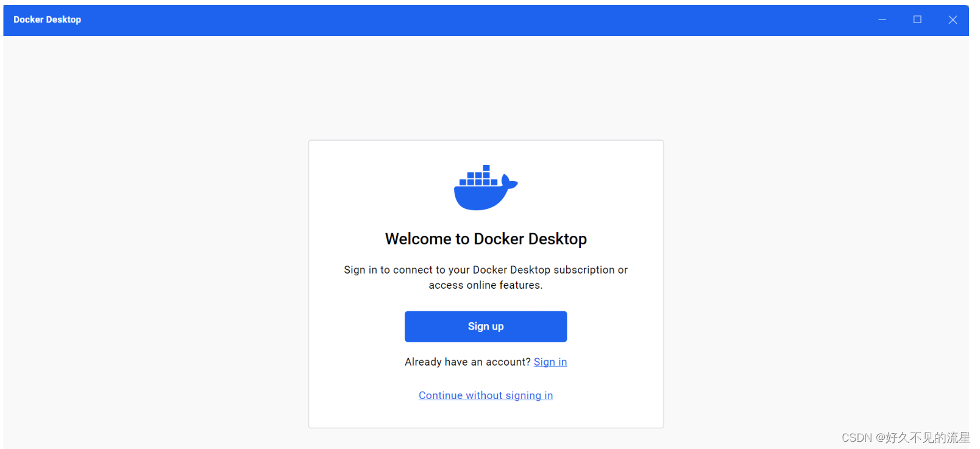Close the Docker Desktop window
980x449 pixels.
point(953,19)
